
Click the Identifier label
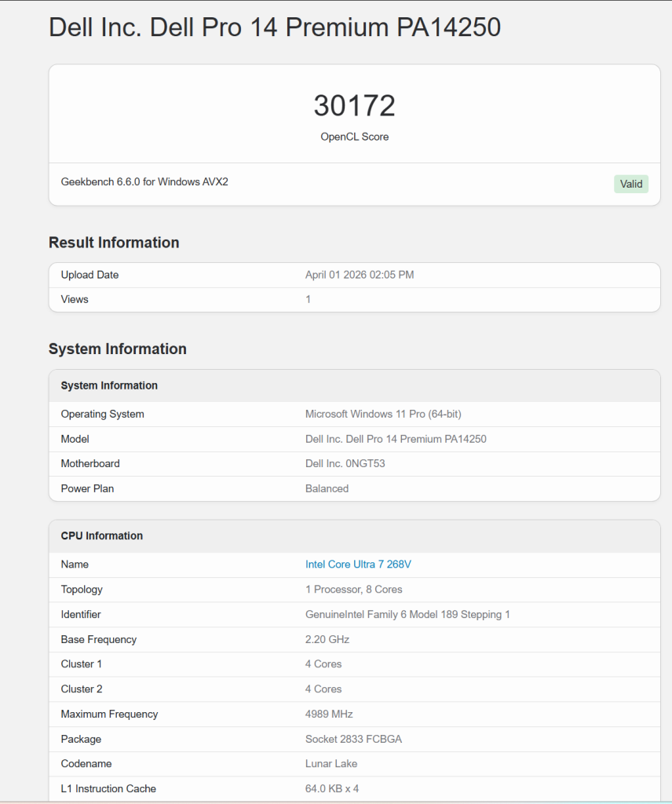pyautogui.click(x=81, y=614)
